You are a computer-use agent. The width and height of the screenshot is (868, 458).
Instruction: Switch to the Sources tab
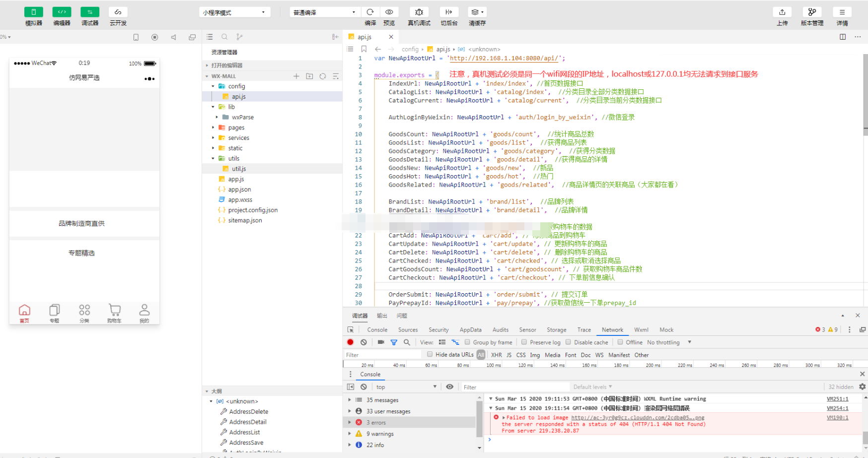(408, 330)
